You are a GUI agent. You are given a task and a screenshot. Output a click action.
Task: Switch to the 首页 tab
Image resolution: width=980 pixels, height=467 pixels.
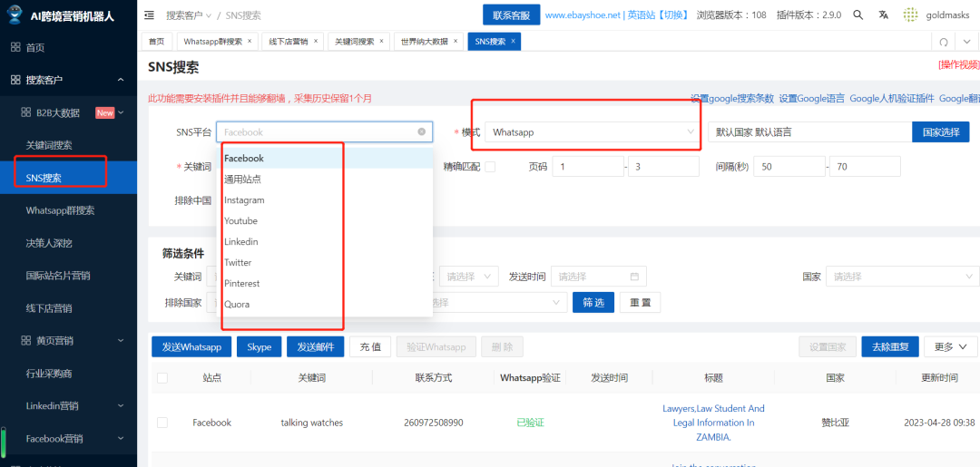156,41
